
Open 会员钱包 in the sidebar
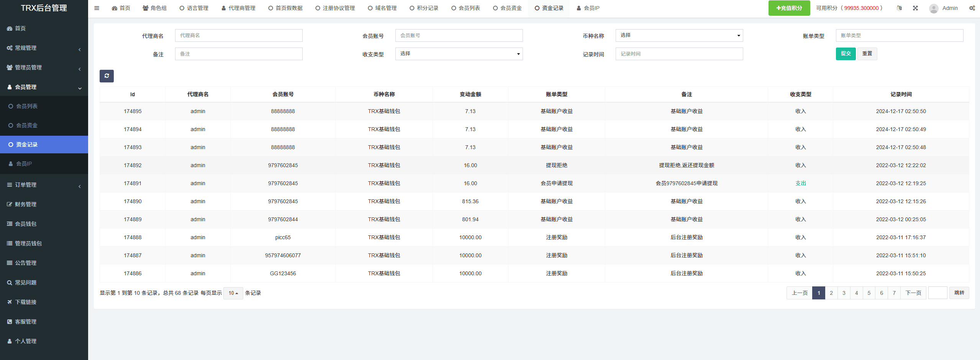[44, 224]
